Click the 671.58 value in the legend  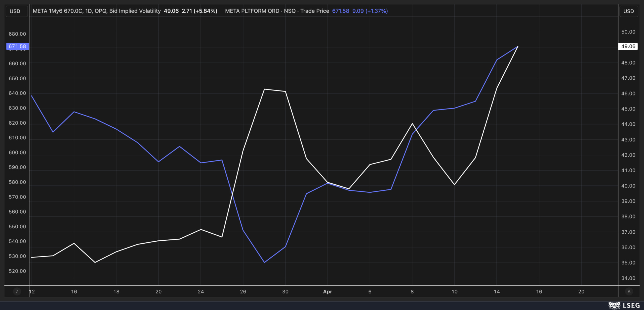340,11
